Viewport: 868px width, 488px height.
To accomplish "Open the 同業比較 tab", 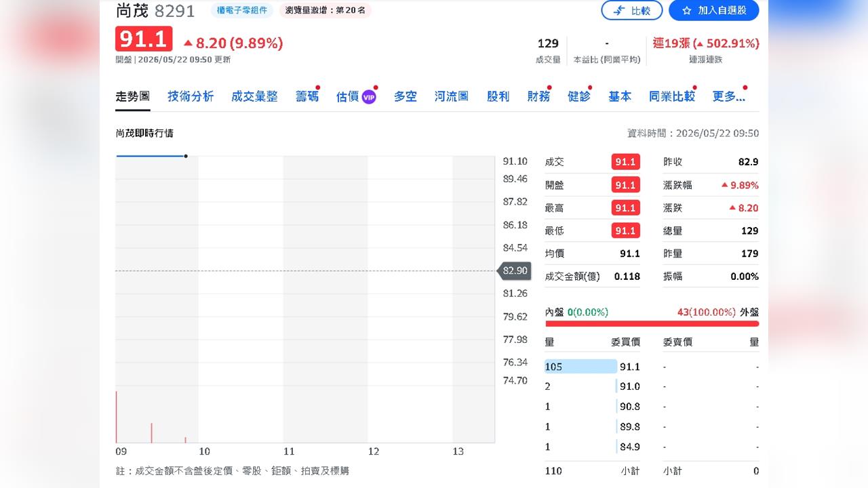I will (x=672, y=96).
